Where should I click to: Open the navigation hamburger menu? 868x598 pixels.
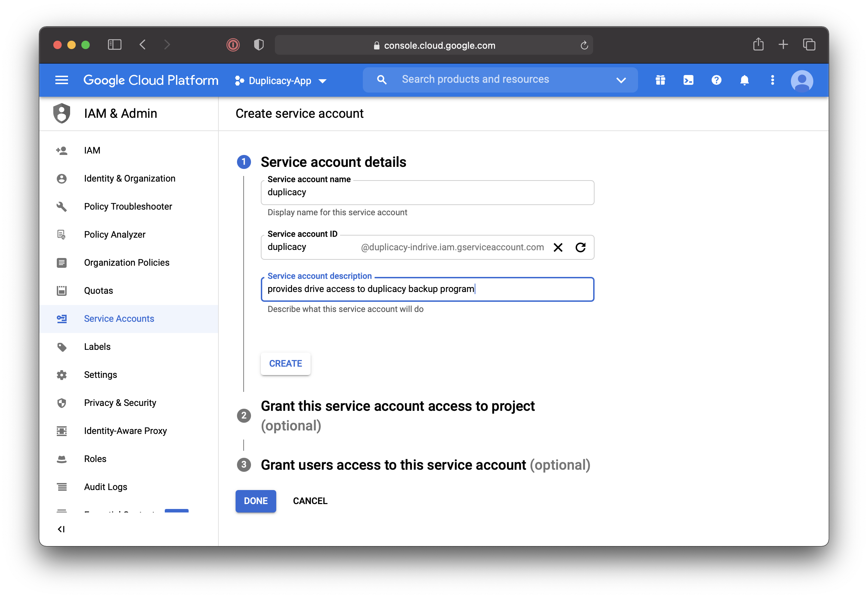coord(61,80)
